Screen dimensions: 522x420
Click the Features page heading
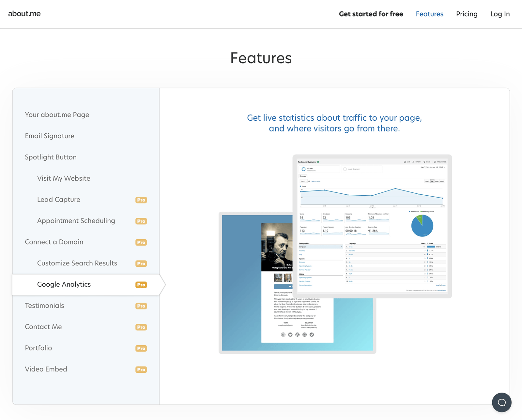click(x=261, y=58)
